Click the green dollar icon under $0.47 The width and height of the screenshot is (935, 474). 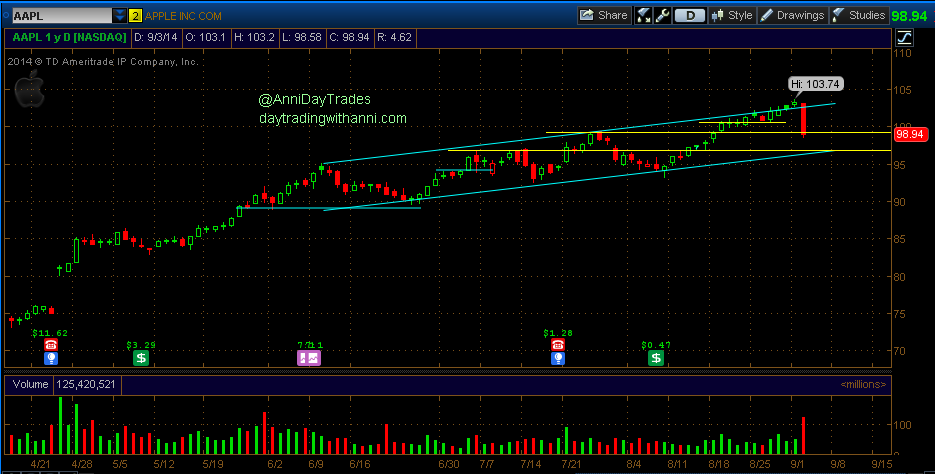click(x=656, y=358)
